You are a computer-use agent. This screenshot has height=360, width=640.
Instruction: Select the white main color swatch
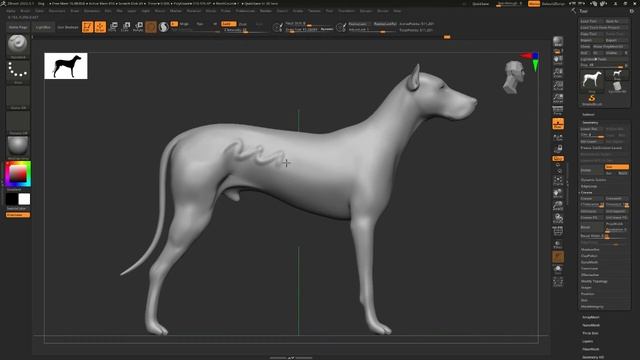(24, 199)
